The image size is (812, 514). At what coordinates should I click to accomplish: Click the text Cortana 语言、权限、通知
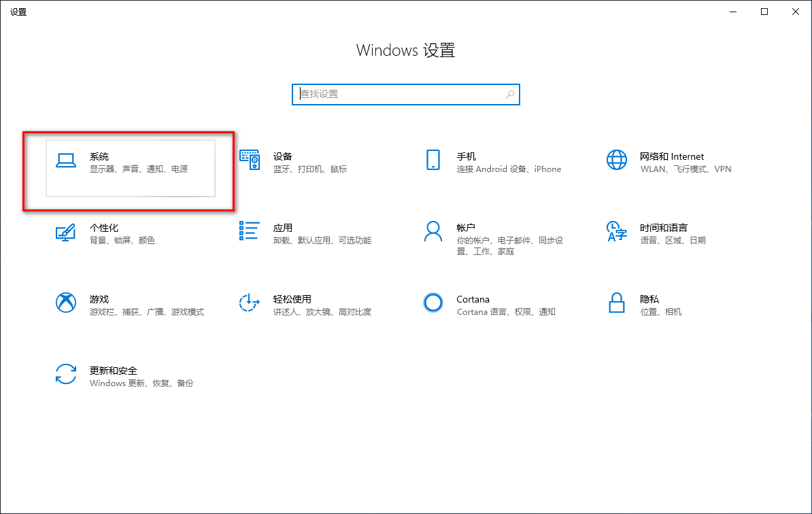[x=506, y=311]
